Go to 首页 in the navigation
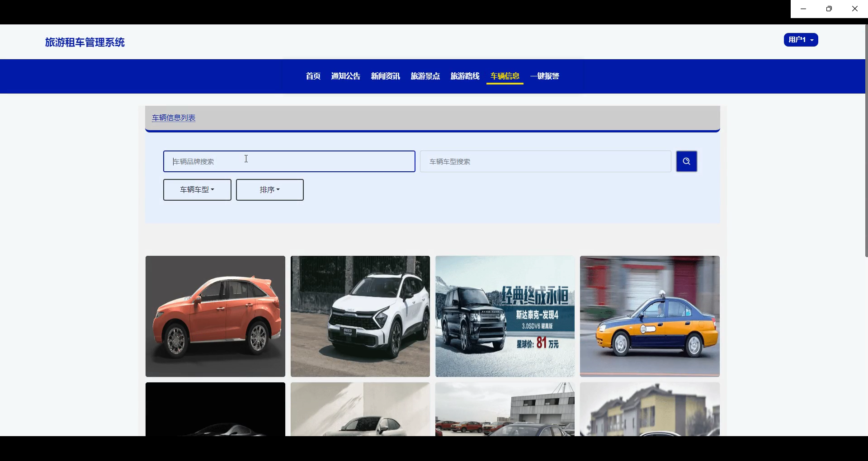 (313, 76)
